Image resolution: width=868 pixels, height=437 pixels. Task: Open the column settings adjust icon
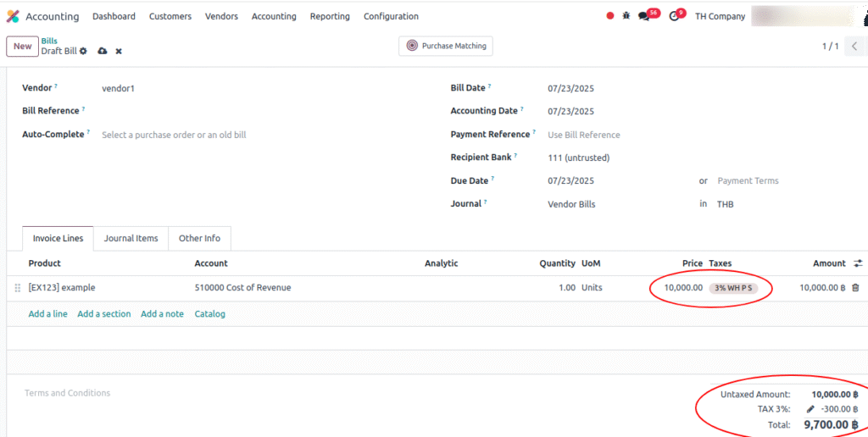(x=858, y=263)
